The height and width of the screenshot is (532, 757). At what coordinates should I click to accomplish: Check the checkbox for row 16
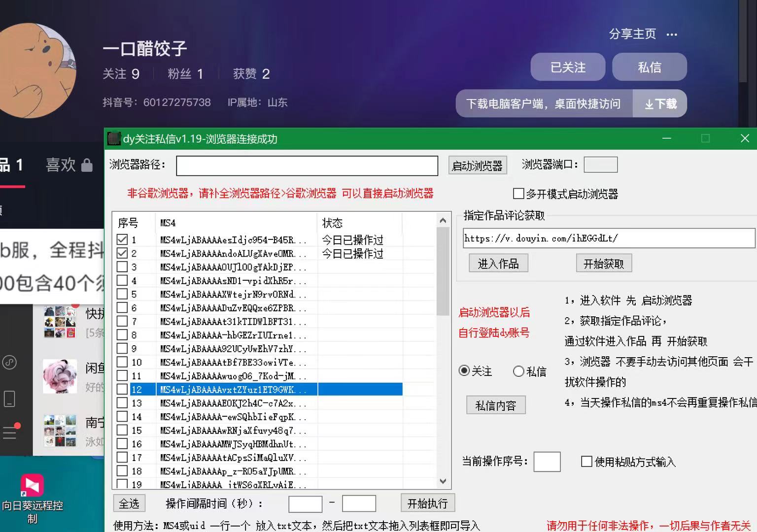(x=122, y=444)
